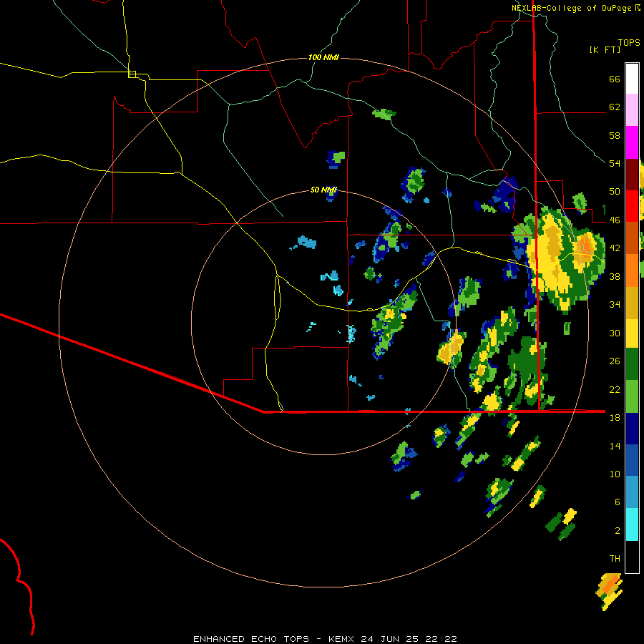
Task: Click the 54 value on the legend
Action: click(x=615, y=163)
